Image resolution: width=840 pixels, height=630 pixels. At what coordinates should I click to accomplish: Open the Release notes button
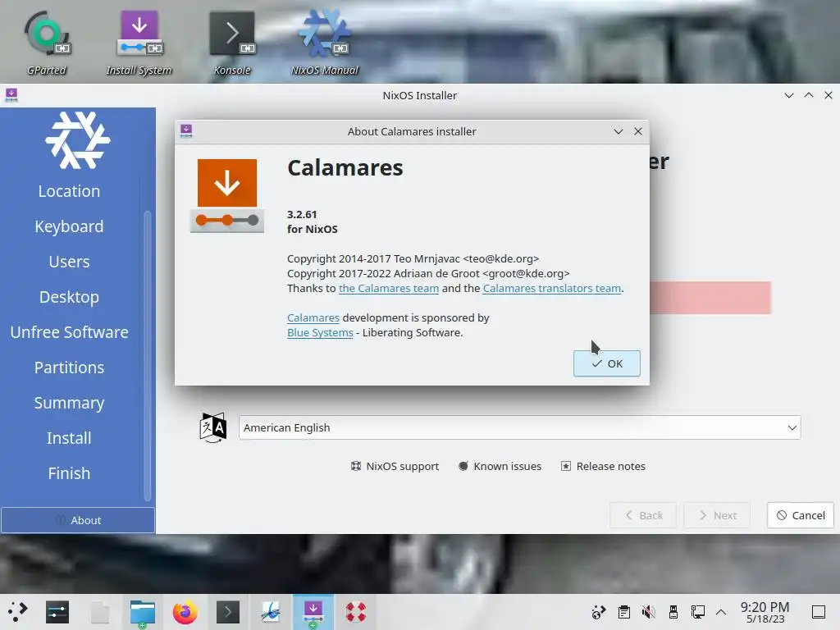tap(603, 466)
